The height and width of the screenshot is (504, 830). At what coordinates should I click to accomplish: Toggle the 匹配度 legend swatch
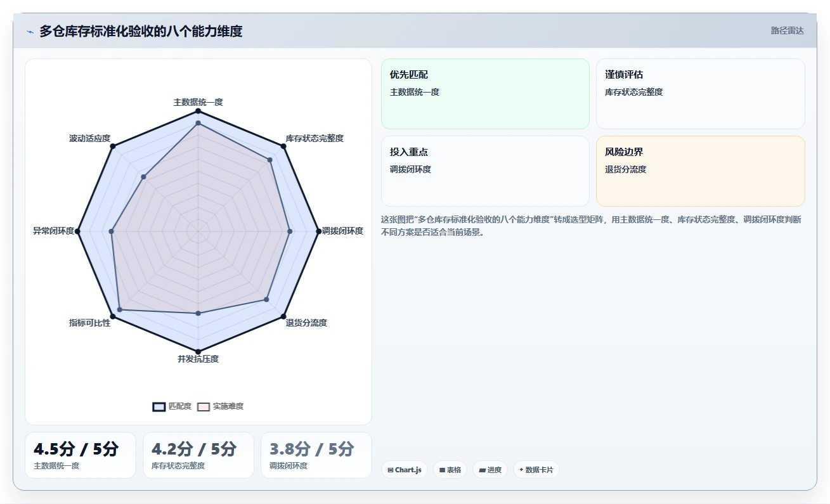pyautogui.click(x=159, y=406)
